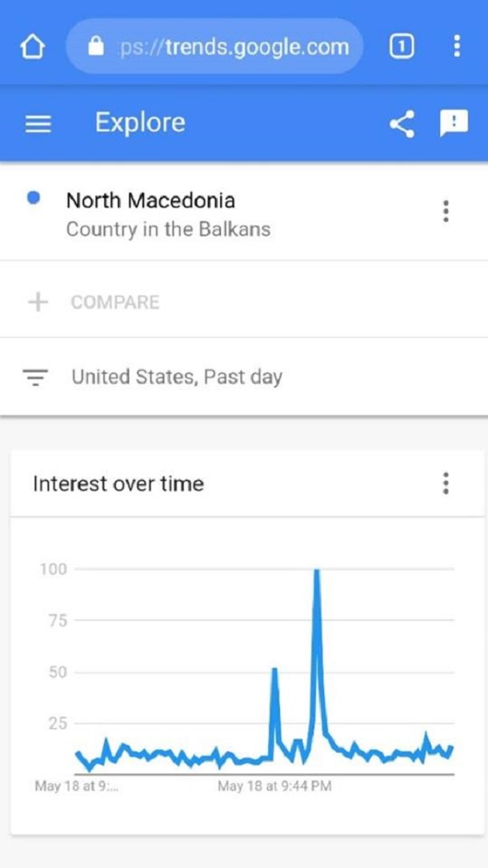Image resolution: width=488 pixels, height=868 pixels.
Task: Tap the highest peak at 100 on chart
Action: coord(317,570)
